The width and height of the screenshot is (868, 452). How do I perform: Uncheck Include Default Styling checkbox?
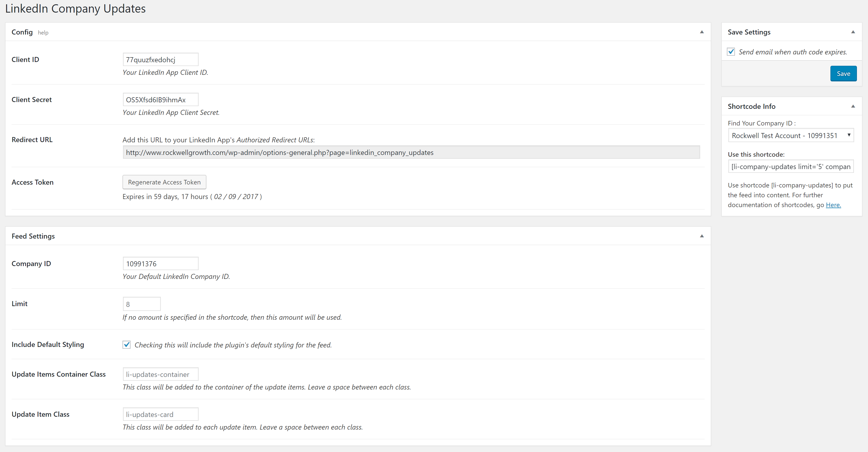[x=127, y=345]
